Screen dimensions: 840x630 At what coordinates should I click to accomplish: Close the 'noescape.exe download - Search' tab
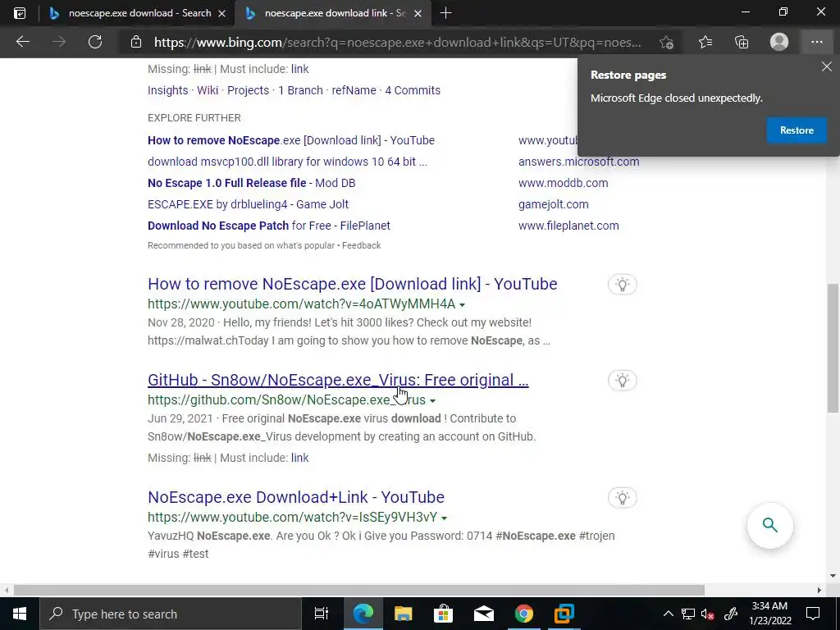(x=221, y=13)
